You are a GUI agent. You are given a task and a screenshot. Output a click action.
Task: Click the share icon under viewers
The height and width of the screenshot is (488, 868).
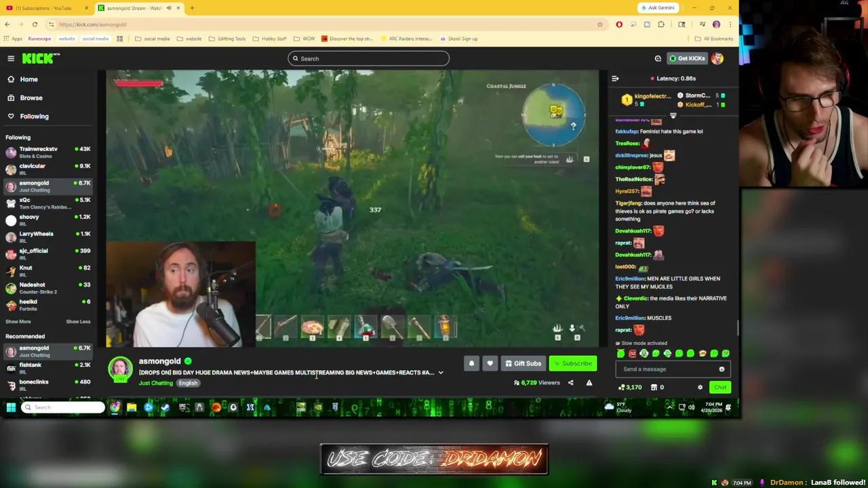click(x=570, y=383)
